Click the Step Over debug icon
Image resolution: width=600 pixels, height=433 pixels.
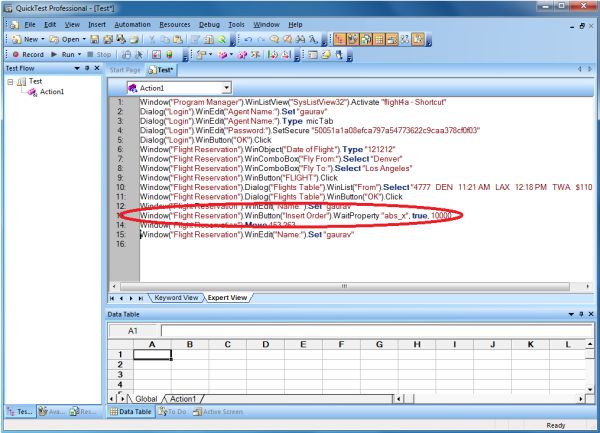coord(285,55)
